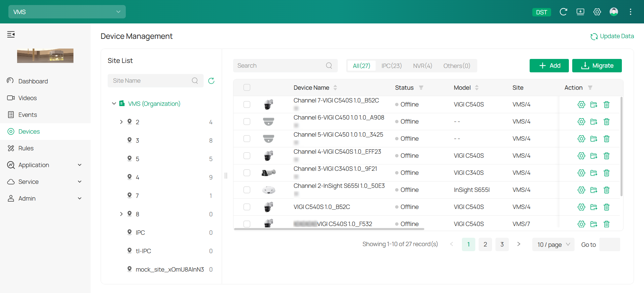Click the Add device button

click(x=549, y=66)
